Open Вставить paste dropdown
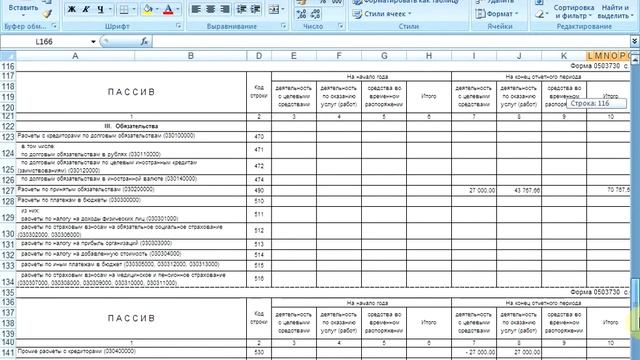This screenshot has width=640, height=360. coord(23,16)
